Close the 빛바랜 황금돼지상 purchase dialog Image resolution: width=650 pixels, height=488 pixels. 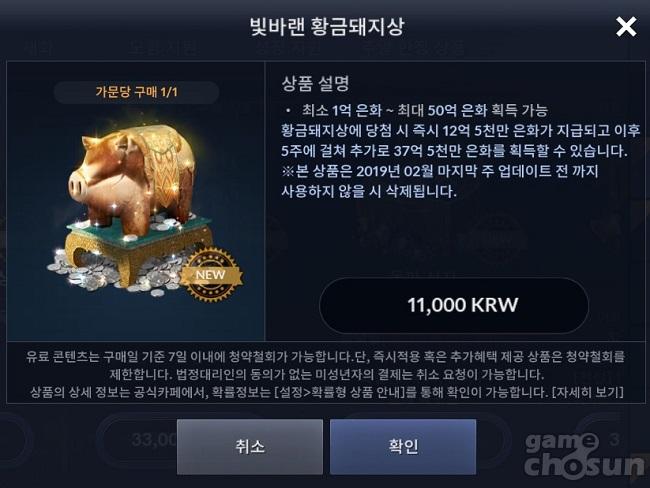pos(626,27)
